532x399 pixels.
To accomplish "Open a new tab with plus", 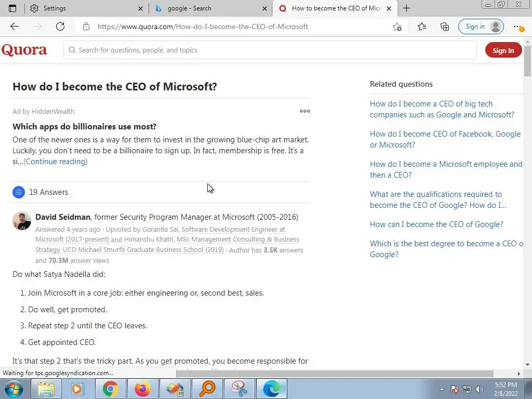I will click(406, 8).
